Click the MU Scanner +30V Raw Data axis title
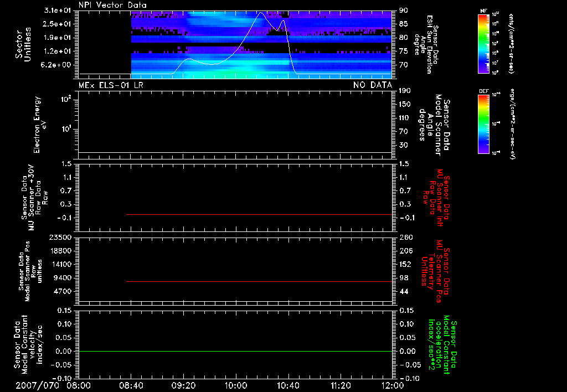The width and height of the screenshot is (567, 392). (x=34, y=198)
